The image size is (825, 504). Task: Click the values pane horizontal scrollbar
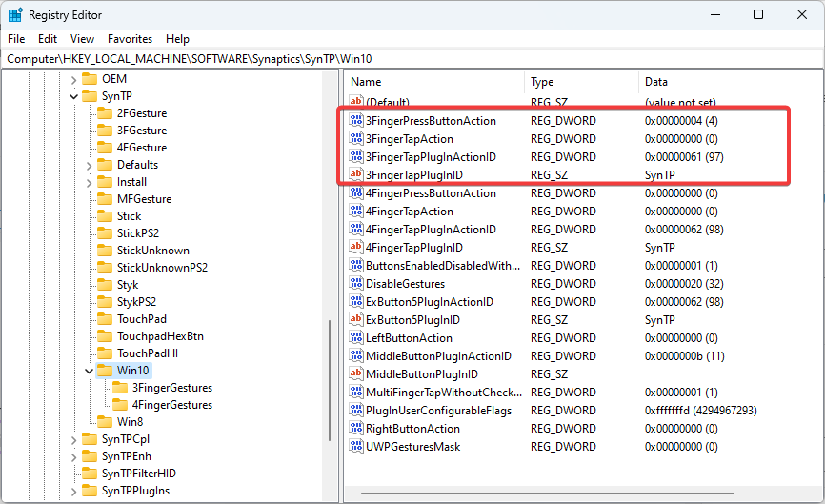click(547, 494)
